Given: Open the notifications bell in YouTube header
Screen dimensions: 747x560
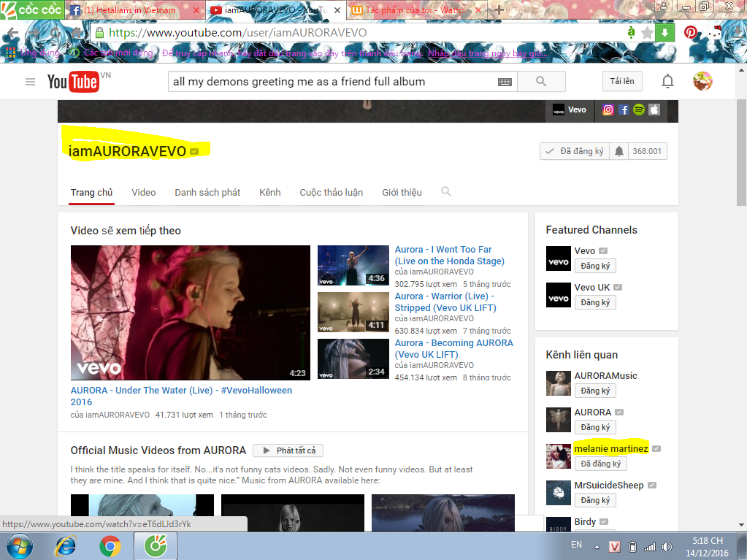Looking at the screenshot, I should (667, 82).
